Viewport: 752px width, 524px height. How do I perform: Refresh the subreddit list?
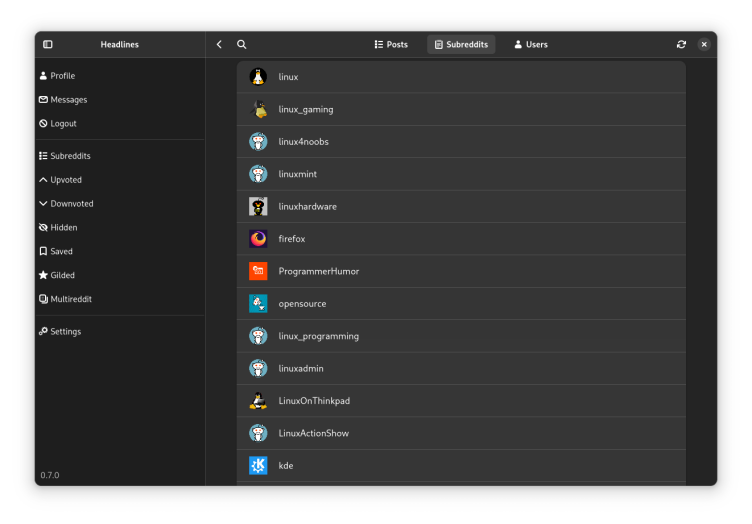click(681, 45)
